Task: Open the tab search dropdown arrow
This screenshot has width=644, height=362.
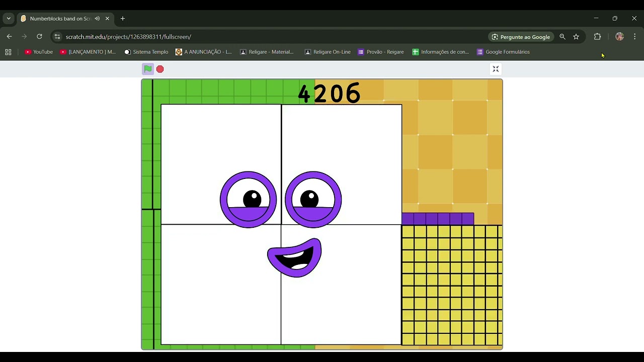Action: click(x=9, y=19)
